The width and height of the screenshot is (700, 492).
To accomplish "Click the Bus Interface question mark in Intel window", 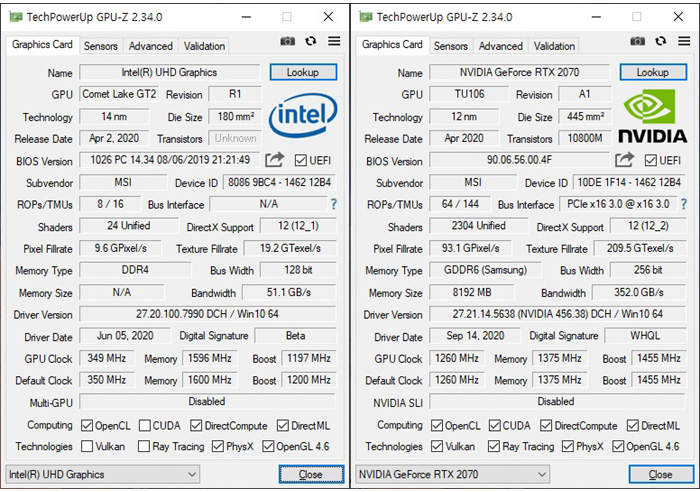I will pos(334,204).
